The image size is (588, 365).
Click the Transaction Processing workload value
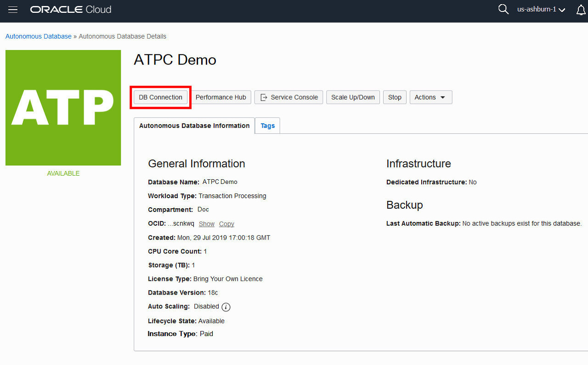coord(232,196)
